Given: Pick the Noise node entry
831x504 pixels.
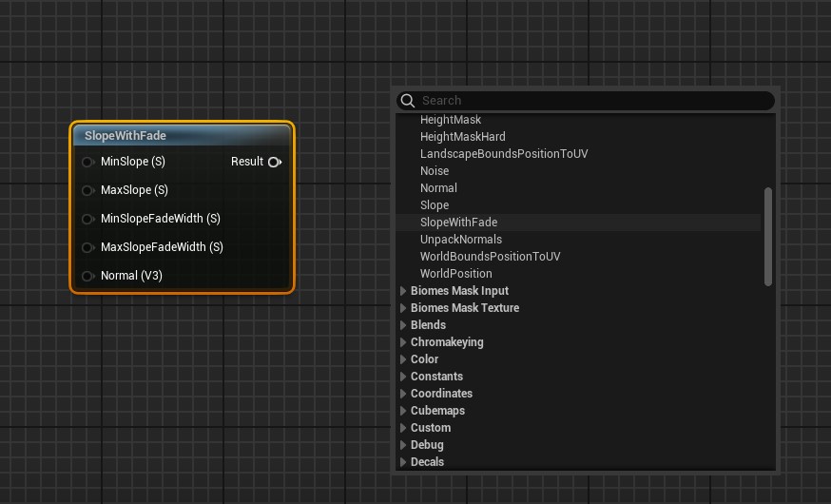Looking at the screenshot, I should tap(435, 171).
